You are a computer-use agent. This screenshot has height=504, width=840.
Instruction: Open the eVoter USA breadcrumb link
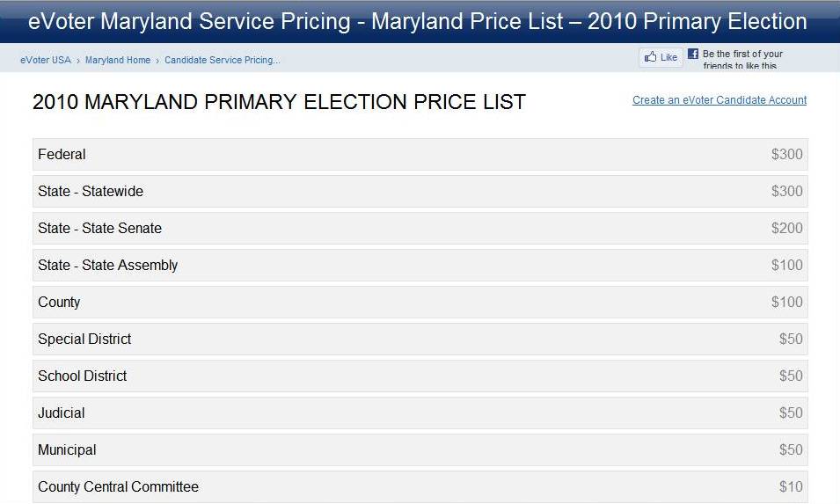click(46, 60)
